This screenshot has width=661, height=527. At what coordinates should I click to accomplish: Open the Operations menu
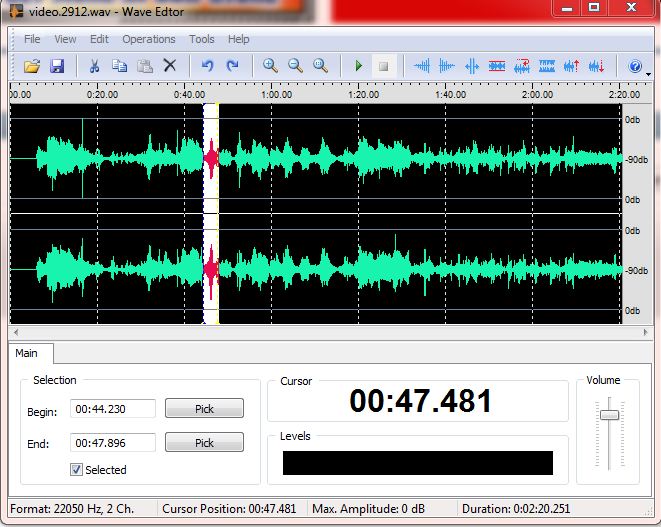coord(149,39)
